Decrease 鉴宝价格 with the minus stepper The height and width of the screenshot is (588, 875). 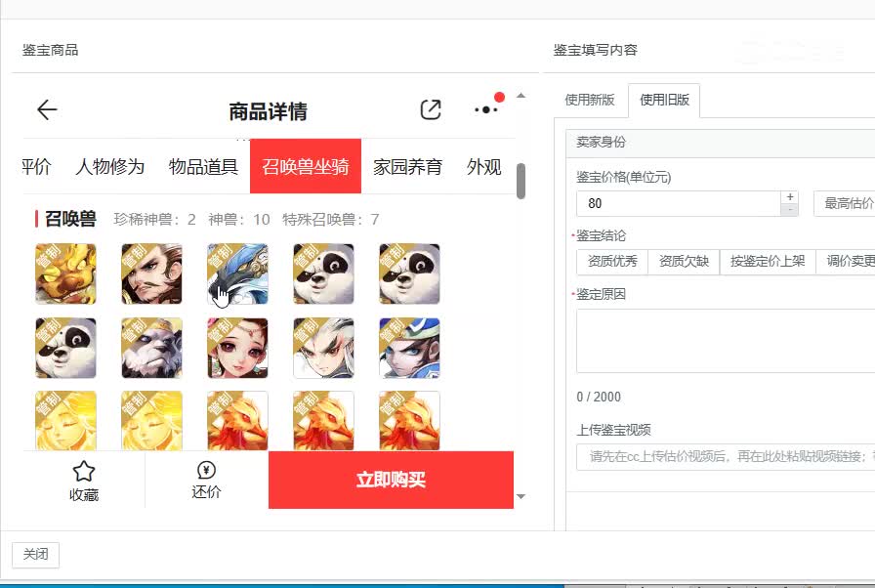tap(790, 210)
